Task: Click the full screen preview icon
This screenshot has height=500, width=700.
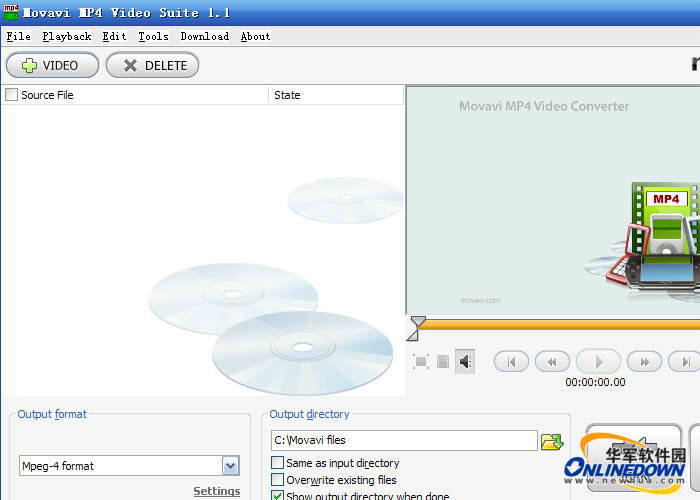Action: [x=421, y=361]
